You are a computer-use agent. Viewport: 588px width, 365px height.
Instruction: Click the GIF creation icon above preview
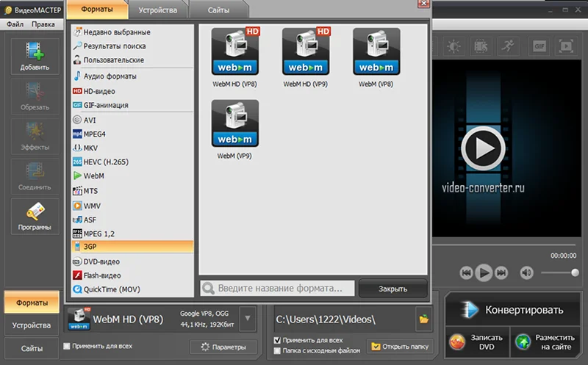pyautogui.click(x=539, y=46)
